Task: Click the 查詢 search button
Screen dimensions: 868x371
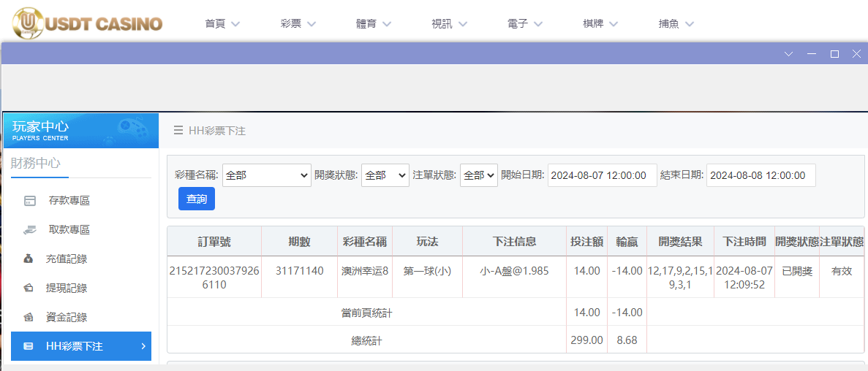Action: coord(197,199)
